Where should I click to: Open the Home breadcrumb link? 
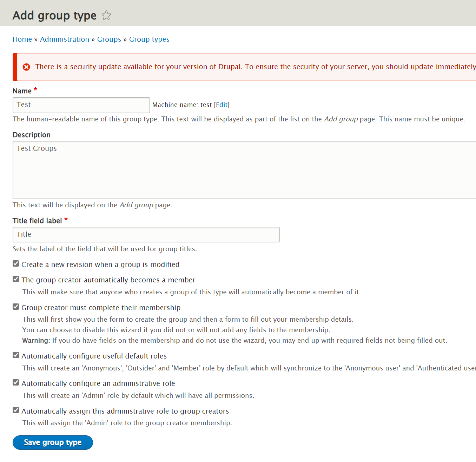pos(22,39)
